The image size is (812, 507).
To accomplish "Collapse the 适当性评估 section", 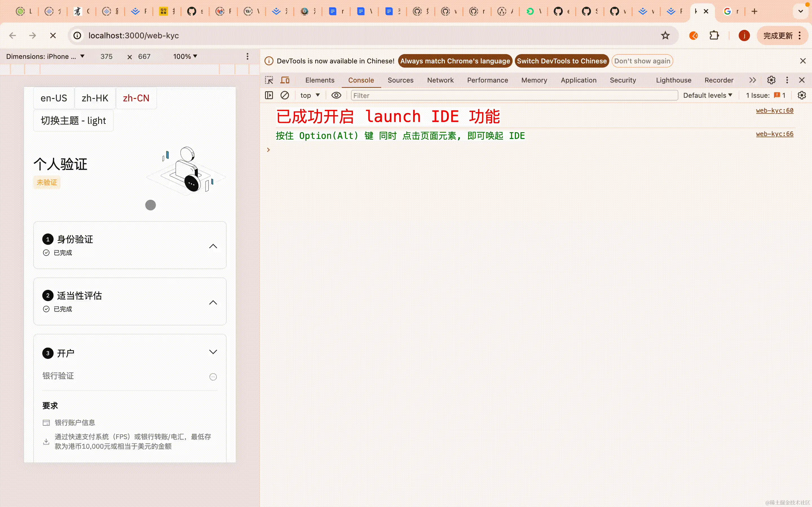I will pos(213,302).
